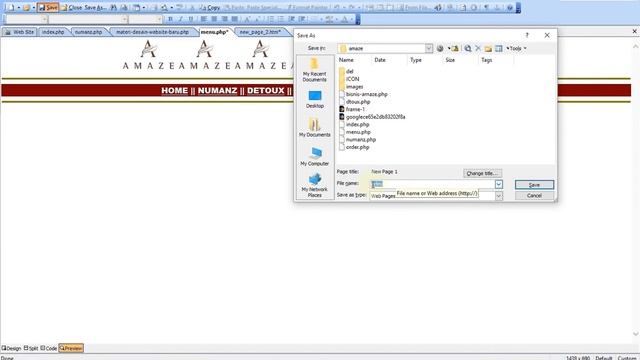Click the Create New Folder icon
This screenshot has height=360, width=640.
point(488,48)
